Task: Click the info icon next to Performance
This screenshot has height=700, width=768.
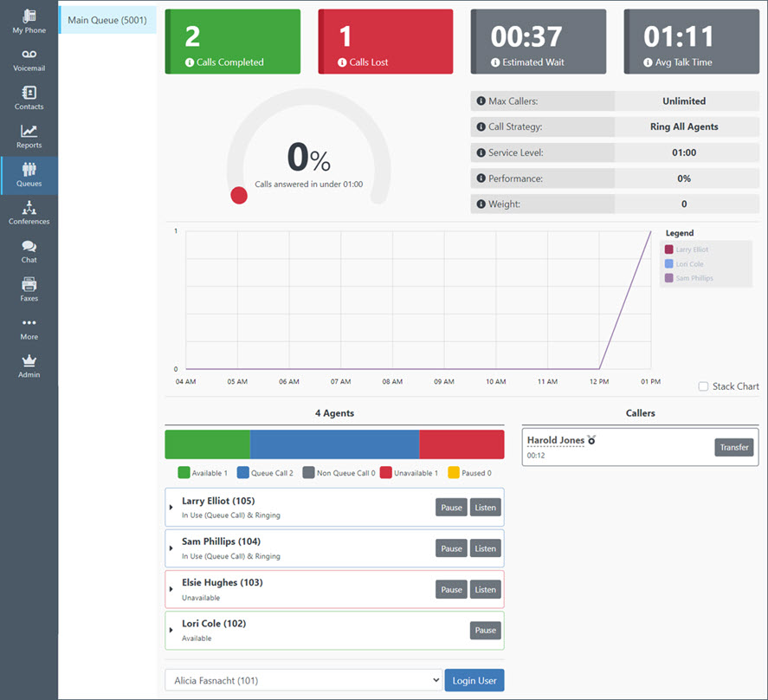Action: (481, 178)
